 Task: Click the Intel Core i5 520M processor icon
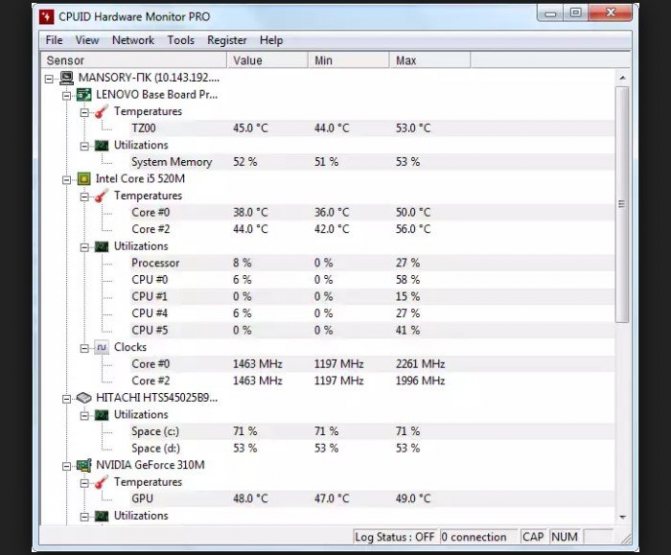[x=84, y=179]
